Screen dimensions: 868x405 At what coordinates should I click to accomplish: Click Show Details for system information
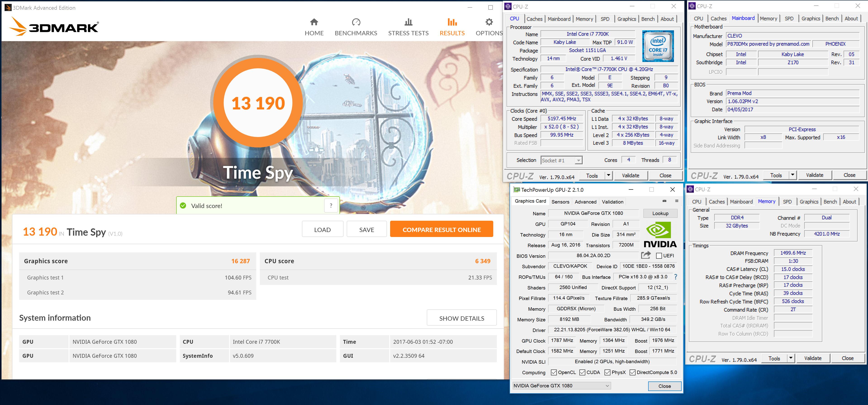[461, 318]
